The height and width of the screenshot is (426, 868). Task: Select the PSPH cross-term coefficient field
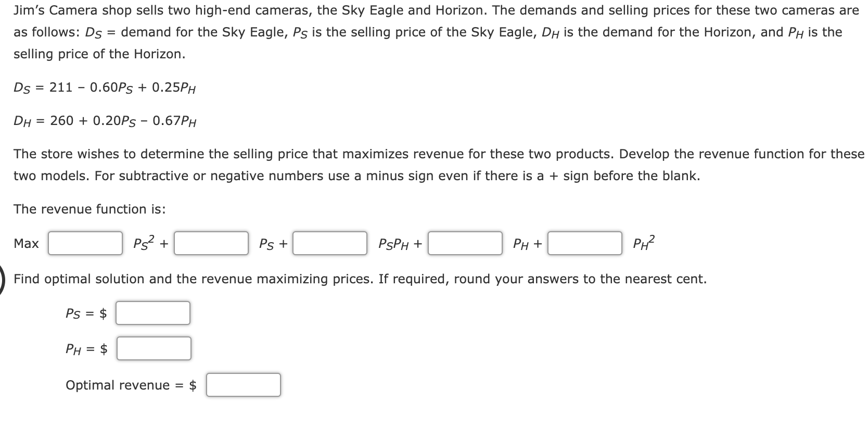[x=330, y=243]
